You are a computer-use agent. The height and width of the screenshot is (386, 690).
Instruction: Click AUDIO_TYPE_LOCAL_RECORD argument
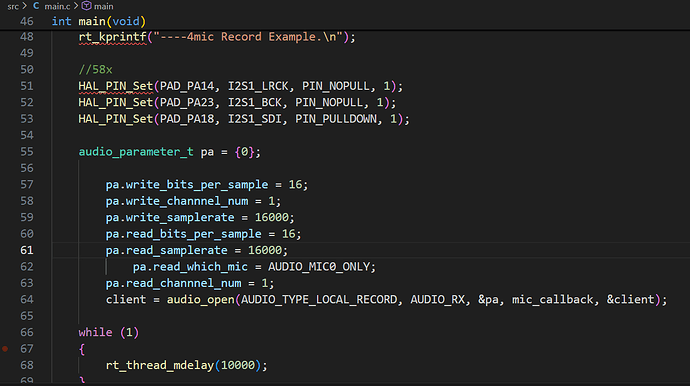319,300
